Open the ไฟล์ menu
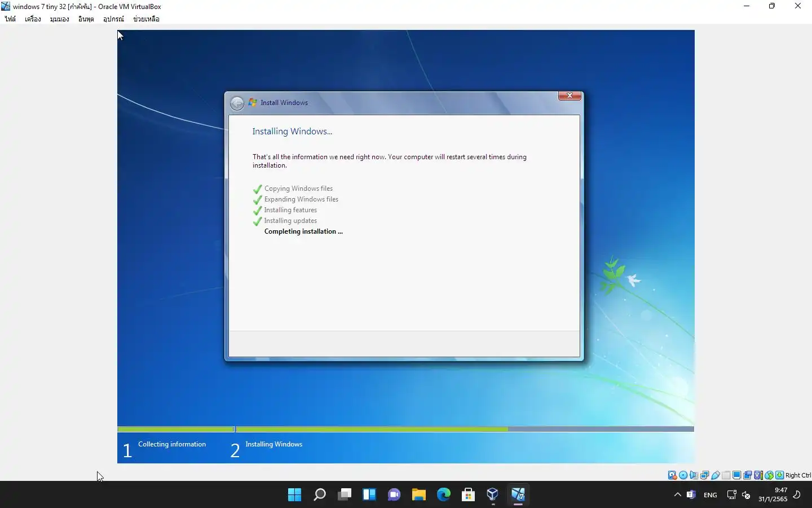The height and width of the screenshot is (508, 812). 10,19
